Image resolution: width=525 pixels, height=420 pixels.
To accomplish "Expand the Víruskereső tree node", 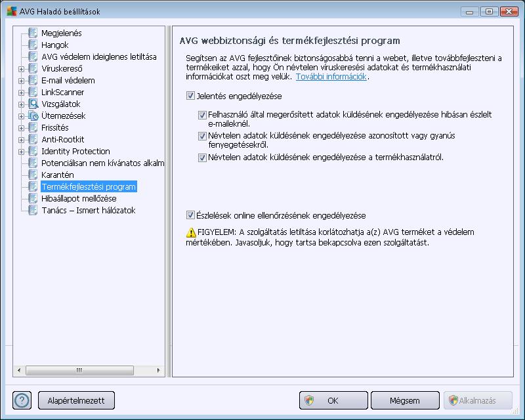I will [21, 69].
